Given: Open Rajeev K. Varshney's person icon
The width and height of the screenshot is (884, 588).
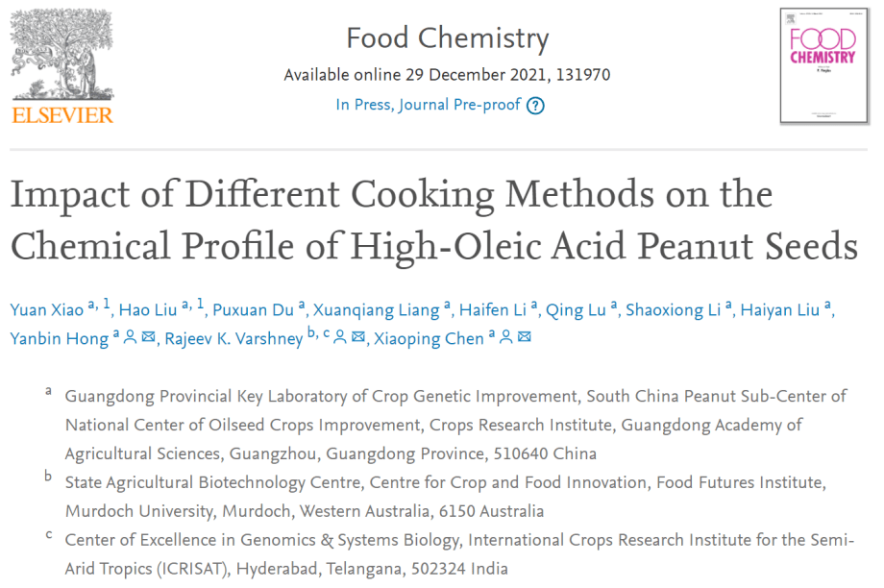Looking at the screenshot, I should pyautogui.click(x=340, y=337).
